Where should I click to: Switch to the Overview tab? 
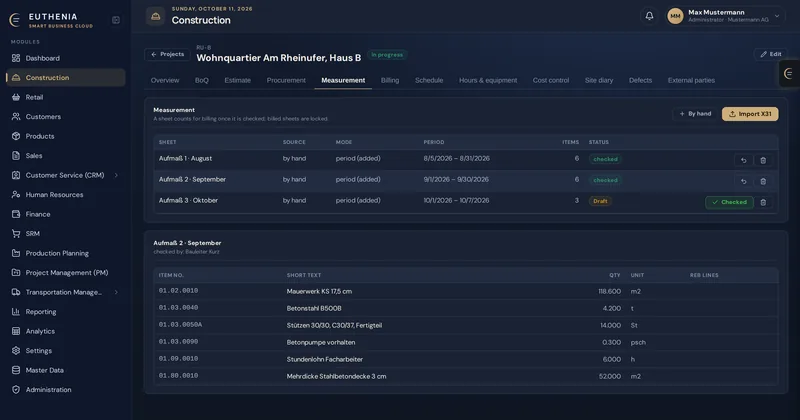point(165,80)
